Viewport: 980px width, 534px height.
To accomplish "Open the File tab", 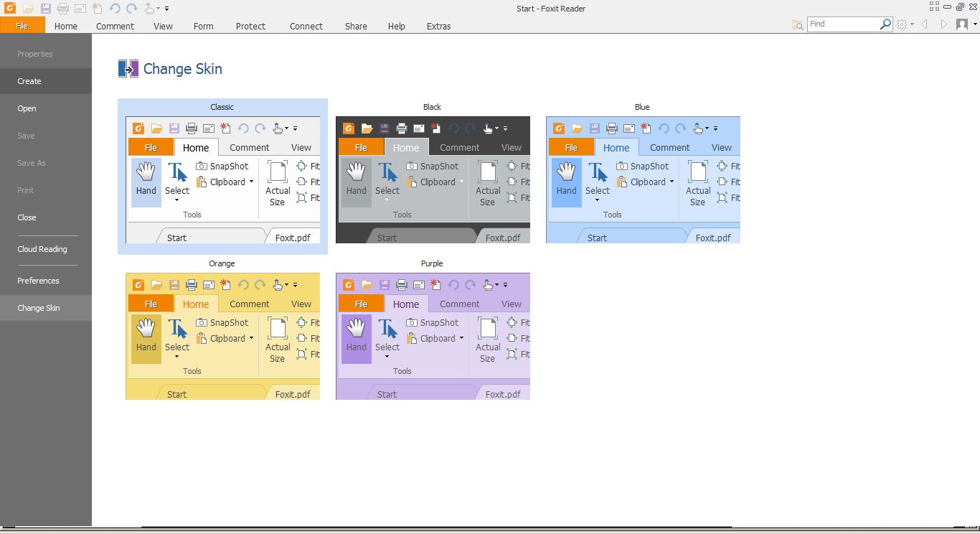I will (22, 26).
